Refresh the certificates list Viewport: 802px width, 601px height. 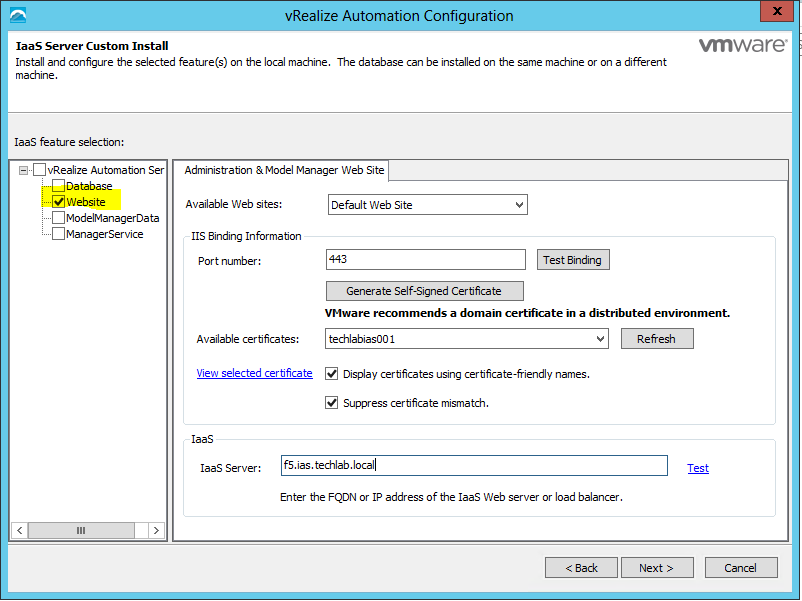(657, 339)
